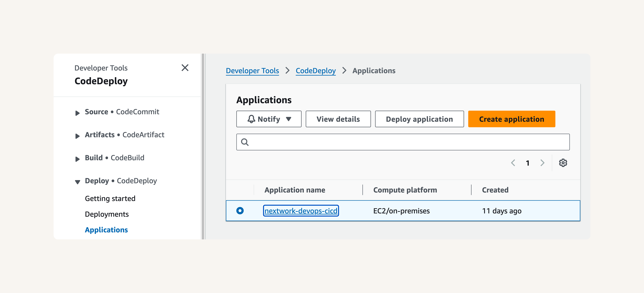Click the Created column header
644x293 pixels.
point(495,190)
